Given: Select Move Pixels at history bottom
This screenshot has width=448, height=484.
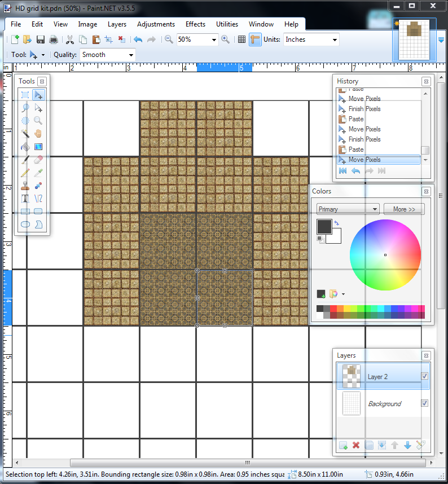Looking at the screenshot, I should click(379, 160).
